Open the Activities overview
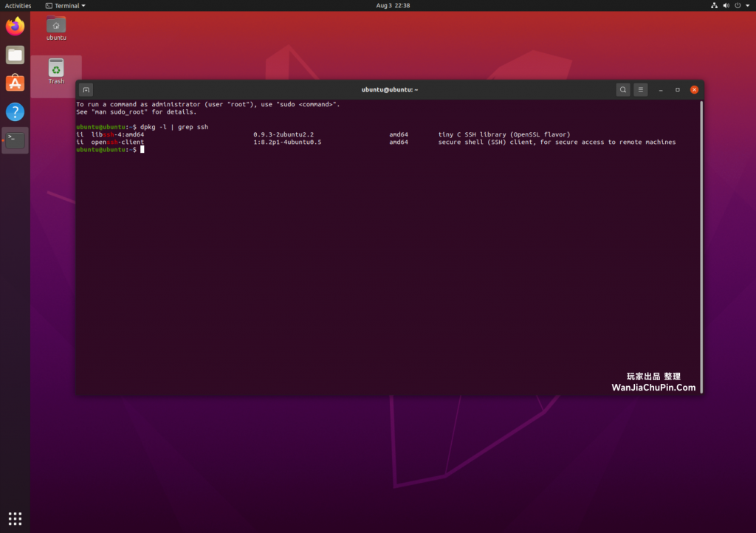This screenshot has width=756, height=533. click(18, 5)
